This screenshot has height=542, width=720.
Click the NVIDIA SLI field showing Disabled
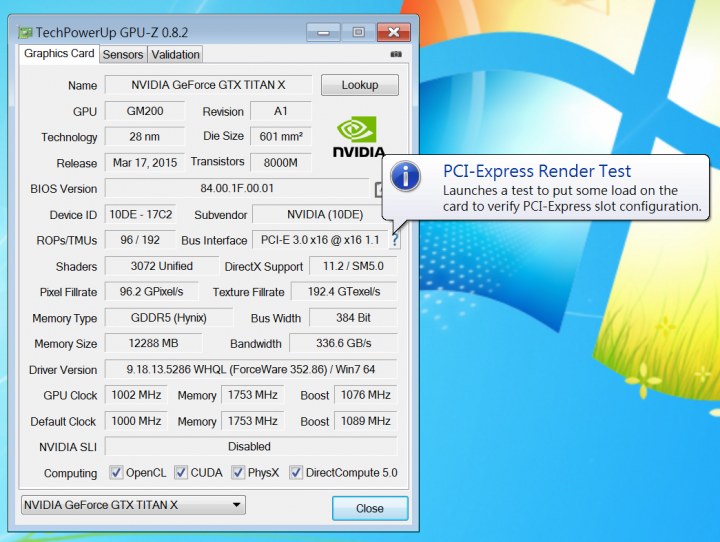click(251, 446)
